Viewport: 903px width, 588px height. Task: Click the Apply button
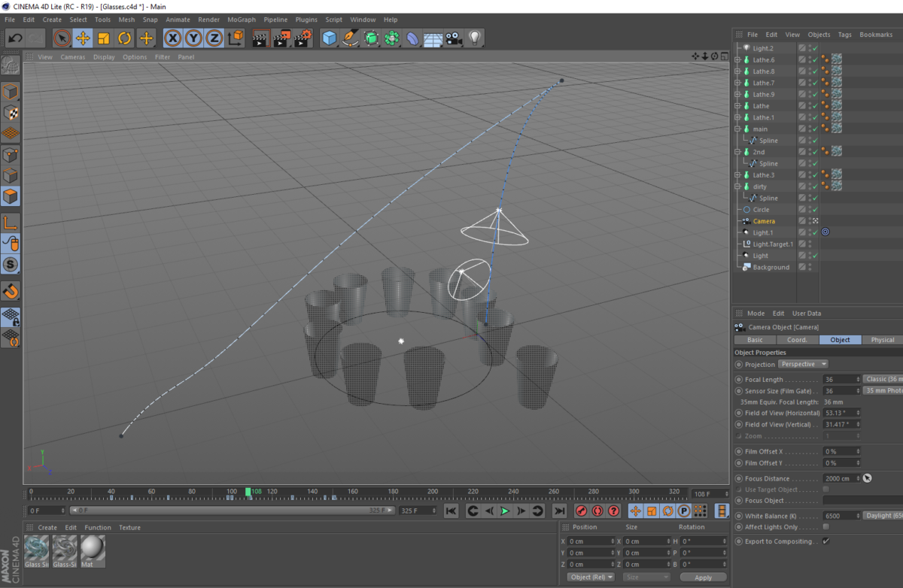pyautogui.click(x=704, y=577)
